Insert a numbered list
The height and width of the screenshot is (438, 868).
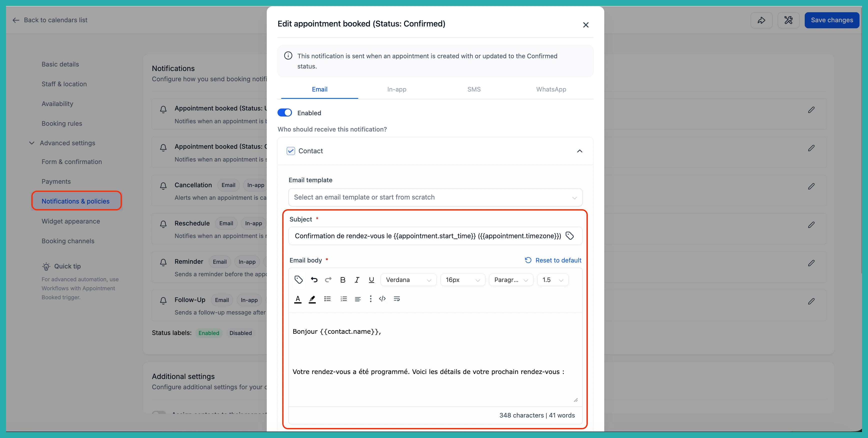(344, 299)
